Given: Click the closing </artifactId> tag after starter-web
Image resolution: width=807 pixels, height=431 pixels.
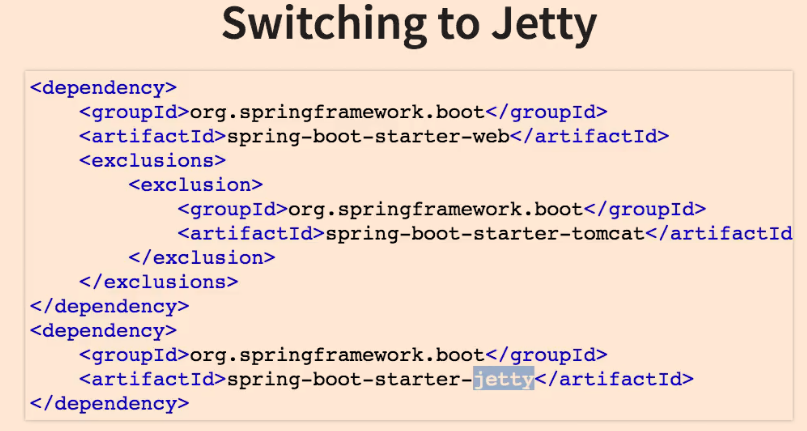Looking at the screenshot, I should point(589,136).
